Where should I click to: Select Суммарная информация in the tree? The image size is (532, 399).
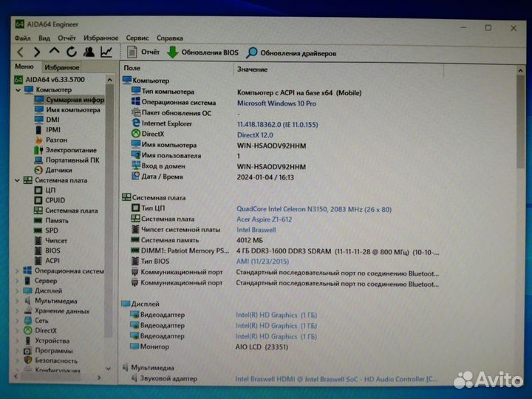[69, 100]
